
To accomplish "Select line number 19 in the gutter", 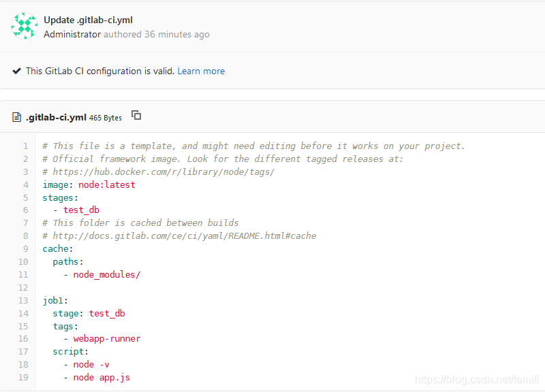I will [x=23, y=378].
